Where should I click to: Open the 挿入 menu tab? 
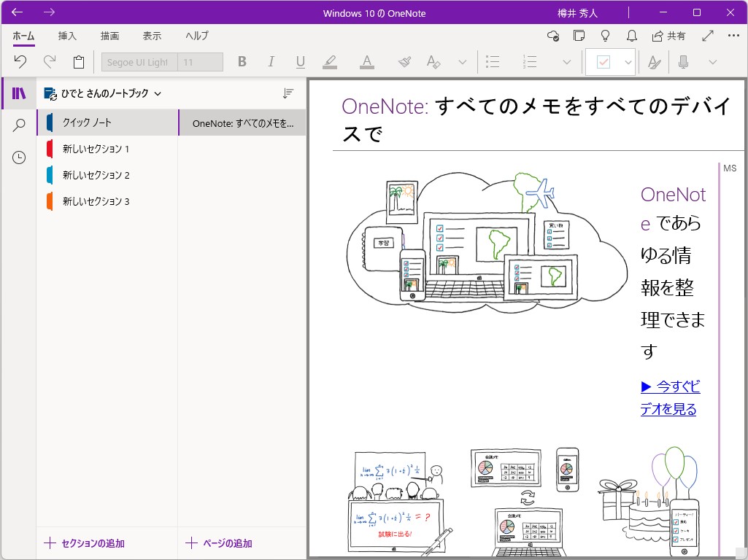click(x=67, y=36)
